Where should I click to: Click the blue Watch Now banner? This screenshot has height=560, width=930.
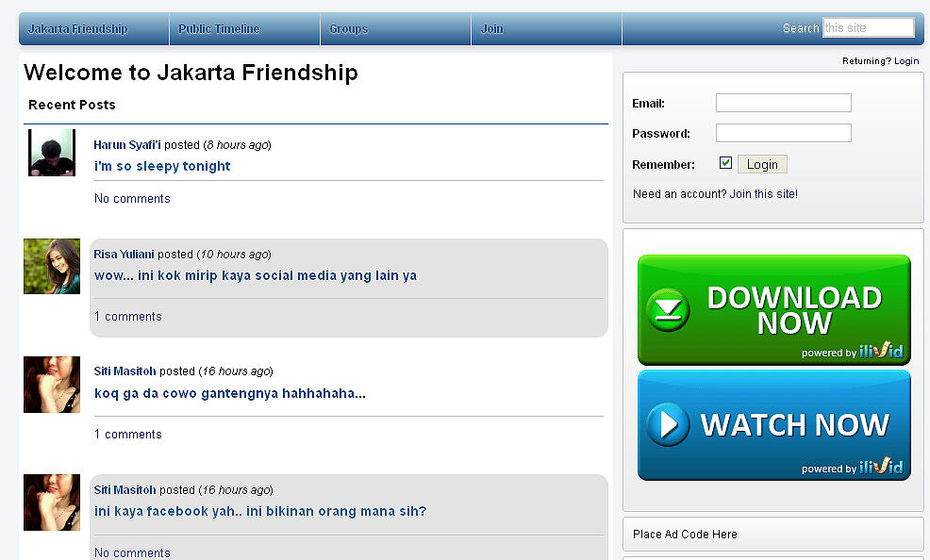coord(773,424)
